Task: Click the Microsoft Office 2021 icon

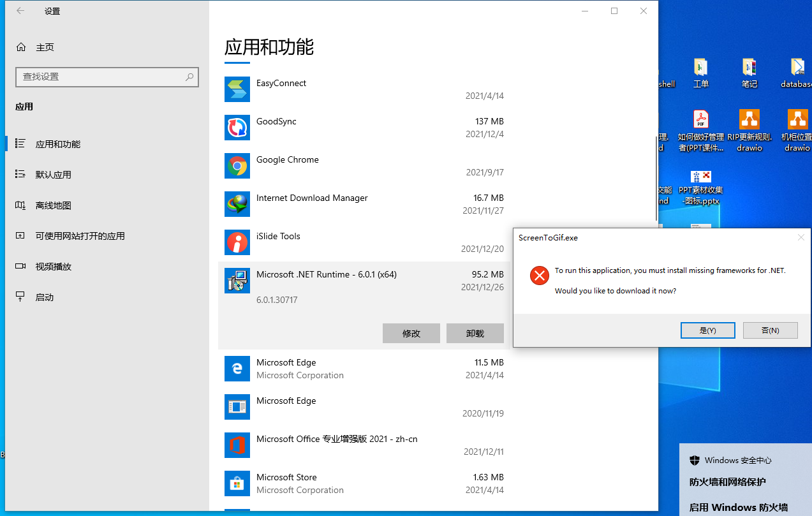Action: [x=237, y=445]
